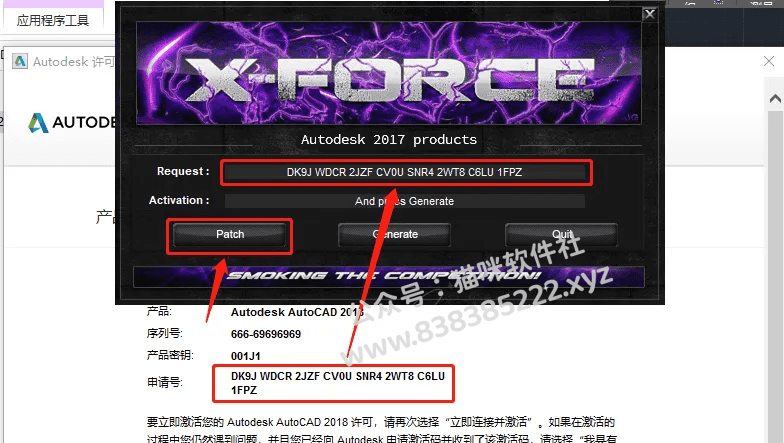Image resolution: width=784 pixels, height=443 pixels.
Task: Click the 序列号 label
Action: (x=164, y=333)
